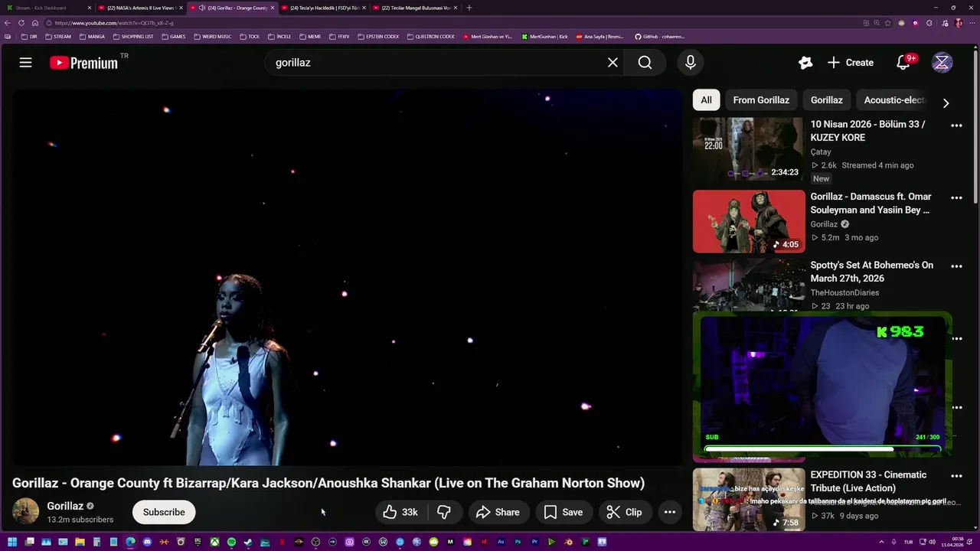Select the Gorillaz filter chip
This screenshot has width=980, height=551.
point(827,100)
